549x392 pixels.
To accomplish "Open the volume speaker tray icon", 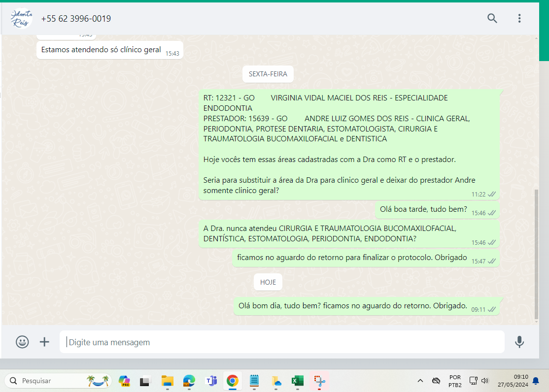I will point(485,381).
